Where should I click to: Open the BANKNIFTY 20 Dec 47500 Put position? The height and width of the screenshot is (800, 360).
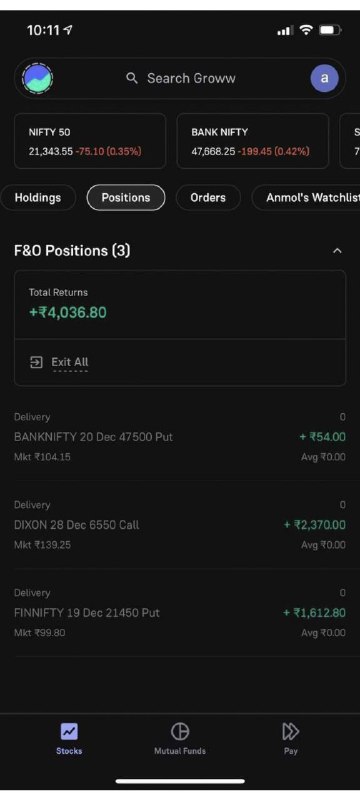[x=180, y=437]
